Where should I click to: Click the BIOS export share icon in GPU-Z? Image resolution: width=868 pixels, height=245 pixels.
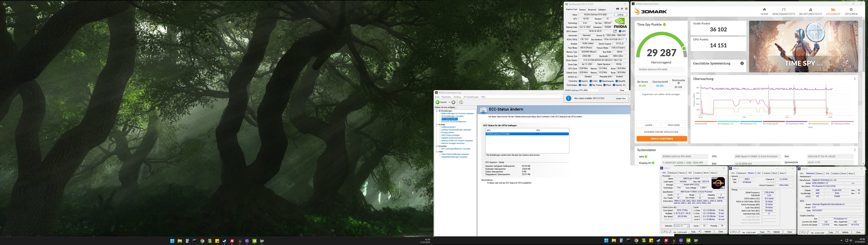click(x=615, y=31)
